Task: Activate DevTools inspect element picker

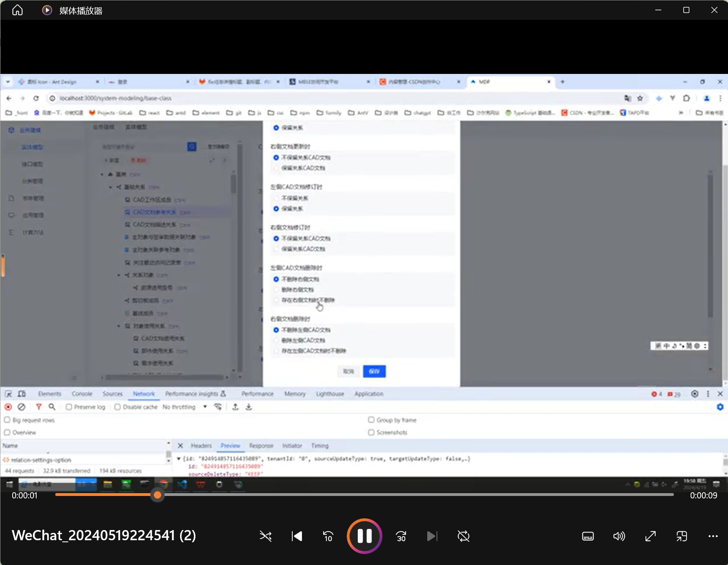Action: [9, 394]
